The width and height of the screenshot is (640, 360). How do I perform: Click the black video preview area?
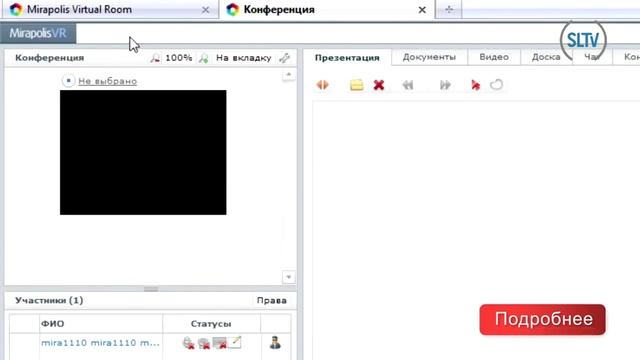tap(143, 152)
